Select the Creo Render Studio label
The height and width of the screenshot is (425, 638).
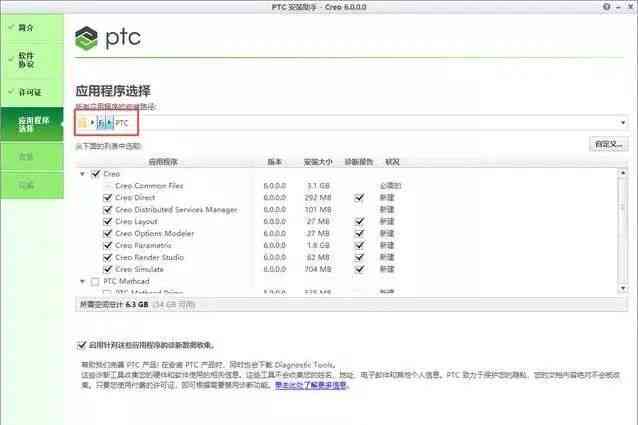click(150, 257)
